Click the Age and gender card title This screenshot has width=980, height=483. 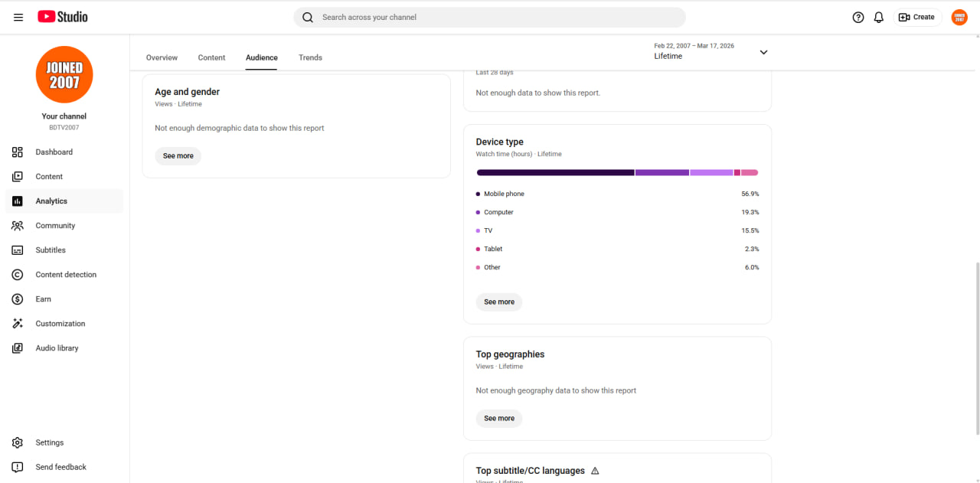point(188,92)
